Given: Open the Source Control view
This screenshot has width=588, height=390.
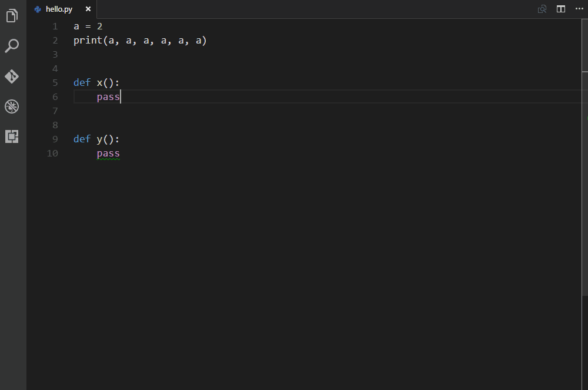Looking at the screenshot, I should pos(12,76).
